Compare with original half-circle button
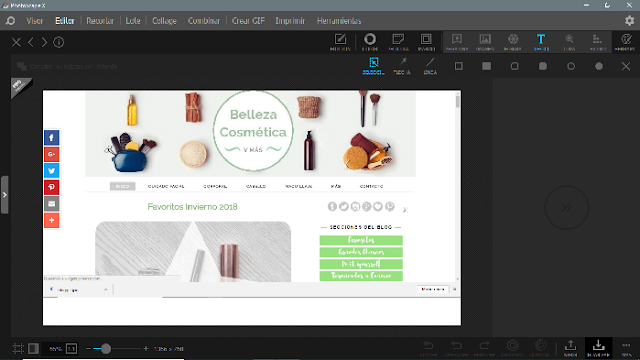This screenshot has height=360, width=640. [x=540, y=348]
